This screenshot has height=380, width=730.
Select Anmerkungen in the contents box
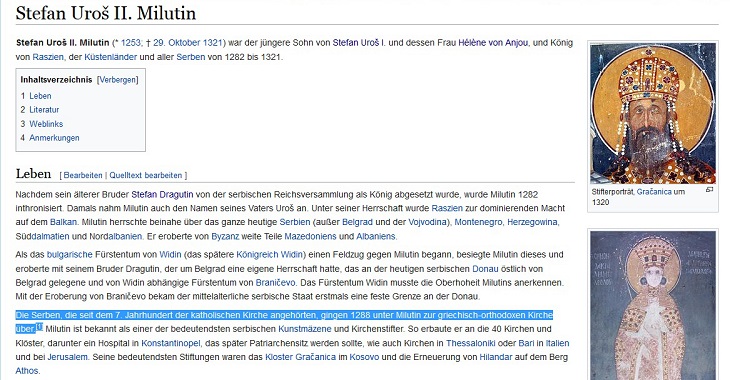tap(54, 138)
